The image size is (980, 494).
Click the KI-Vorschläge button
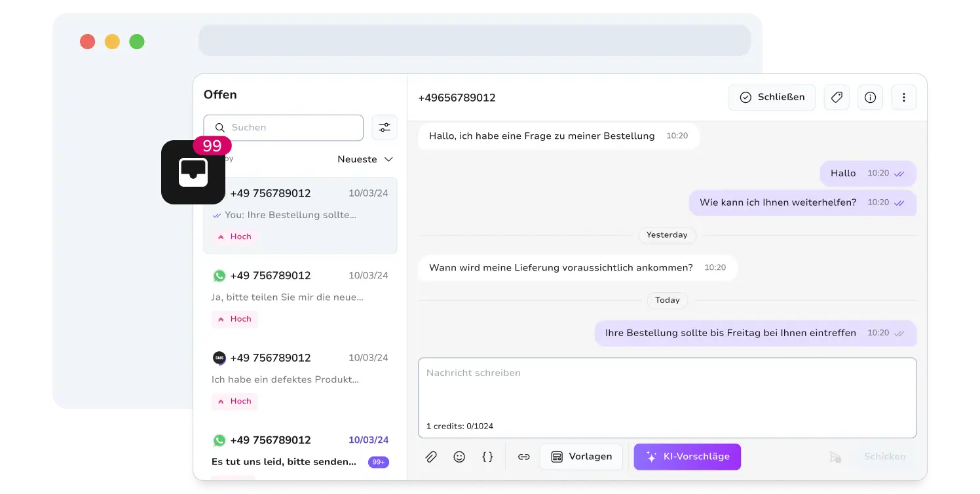687,457
